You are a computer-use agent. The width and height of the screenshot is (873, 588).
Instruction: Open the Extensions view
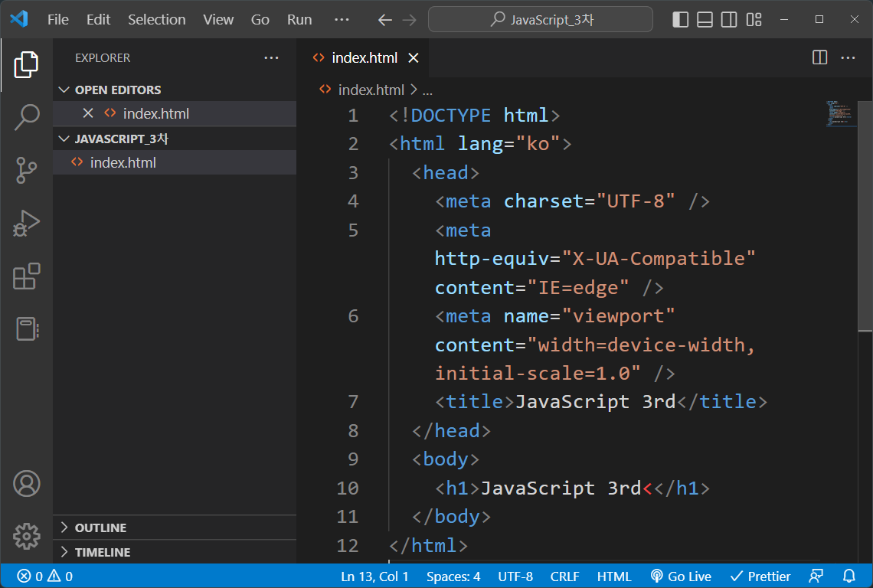(27, 276)
